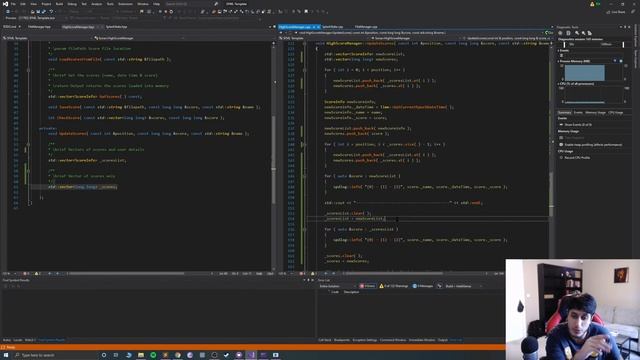Enable heap profiling option
Image resolution: width=640 pixels, height=360 pixels.
(593, 144)
